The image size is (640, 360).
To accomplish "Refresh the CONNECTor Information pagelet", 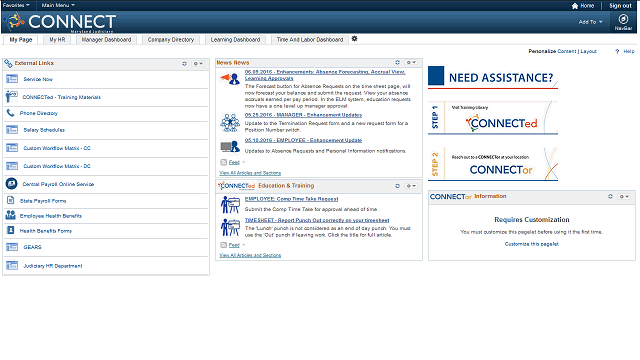I will [x=610, y=196].
